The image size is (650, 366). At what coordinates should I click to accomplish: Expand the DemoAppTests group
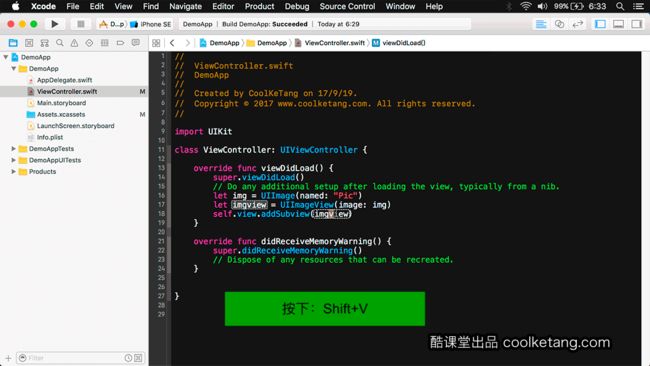(14, 148)
